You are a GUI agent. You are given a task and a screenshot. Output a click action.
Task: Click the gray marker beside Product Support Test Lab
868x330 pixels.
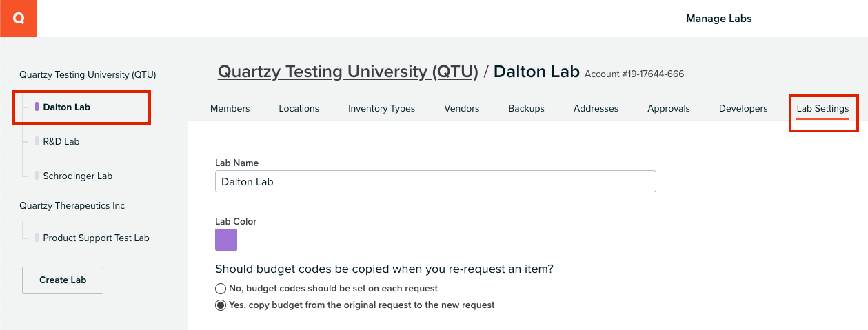tap(37, 238)
